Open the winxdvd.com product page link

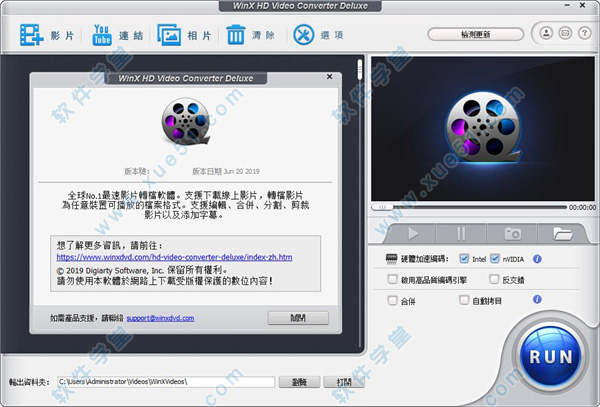tap(174, 257)
